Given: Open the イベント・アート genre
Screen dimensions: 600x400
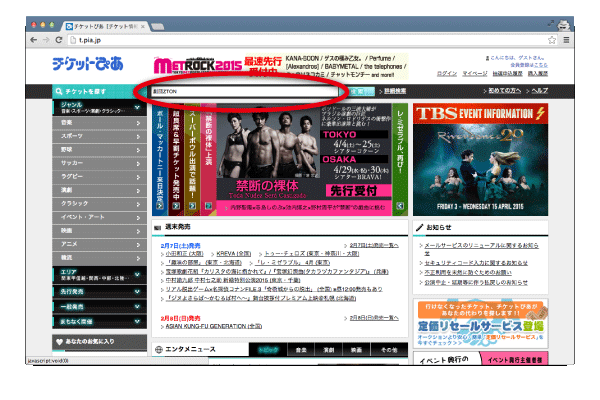Looking at the screenshot, I should click(99, 217).
